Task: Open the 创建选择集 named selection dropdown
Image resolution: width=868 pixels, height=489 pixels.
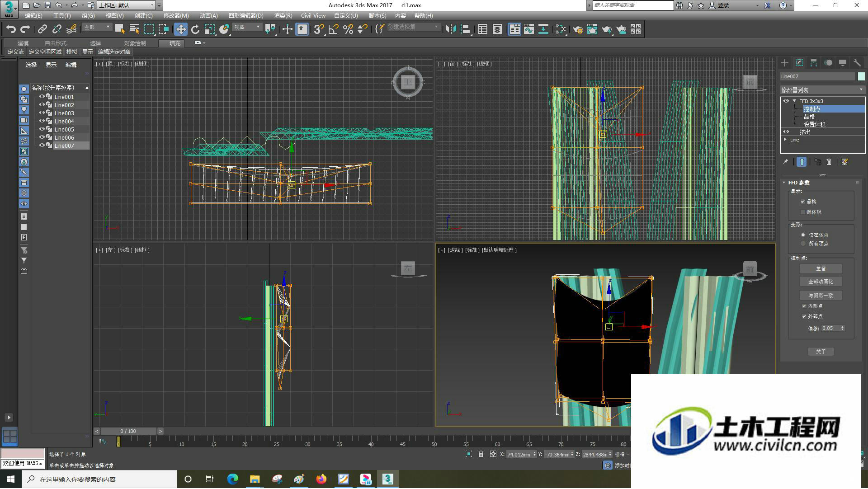Action: [413, 27]
